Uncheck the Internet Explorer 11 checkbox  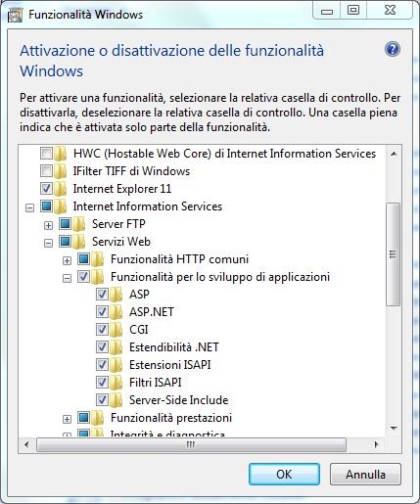coord(46,188)
